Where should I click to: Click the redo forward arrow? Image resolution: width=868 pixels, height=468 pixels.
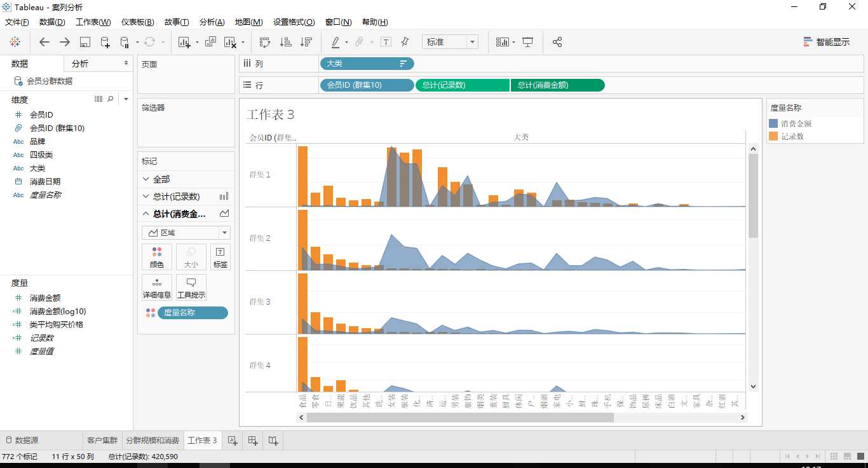coord(65,42)
